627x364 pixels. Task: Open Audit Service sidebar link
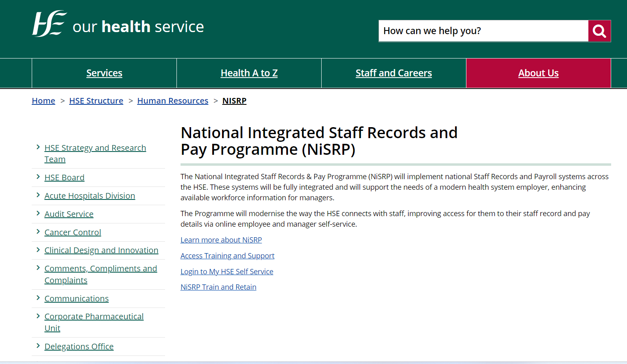[x=69, y=214]
